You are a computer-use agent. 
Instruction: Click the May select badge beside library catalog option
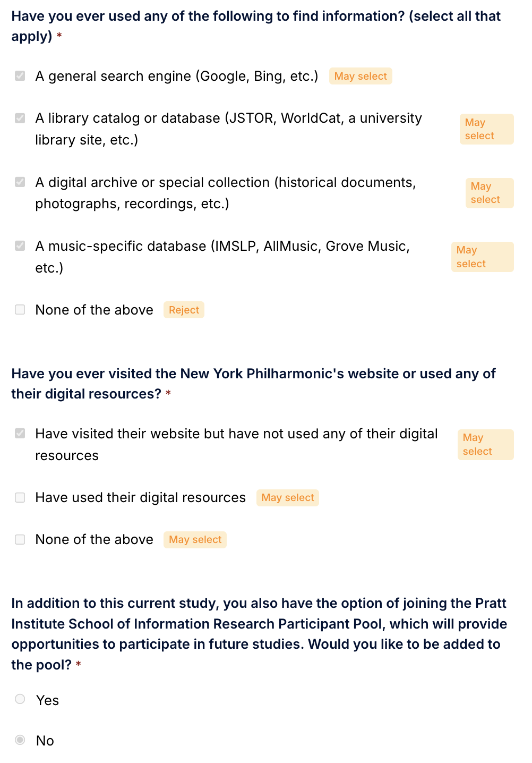[487, 129]
